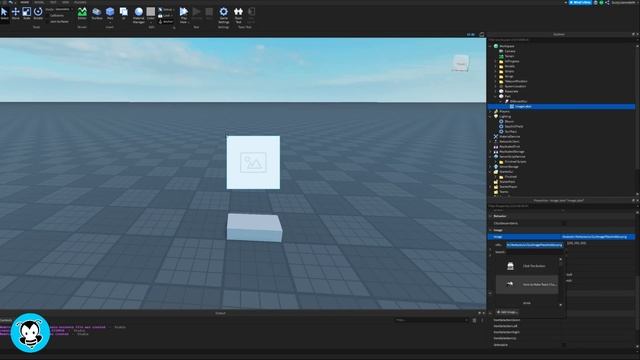Viewport: 640px width, 360px height.
Task: Select ImageLabel in the Explorer
Action: pos(522,106)
